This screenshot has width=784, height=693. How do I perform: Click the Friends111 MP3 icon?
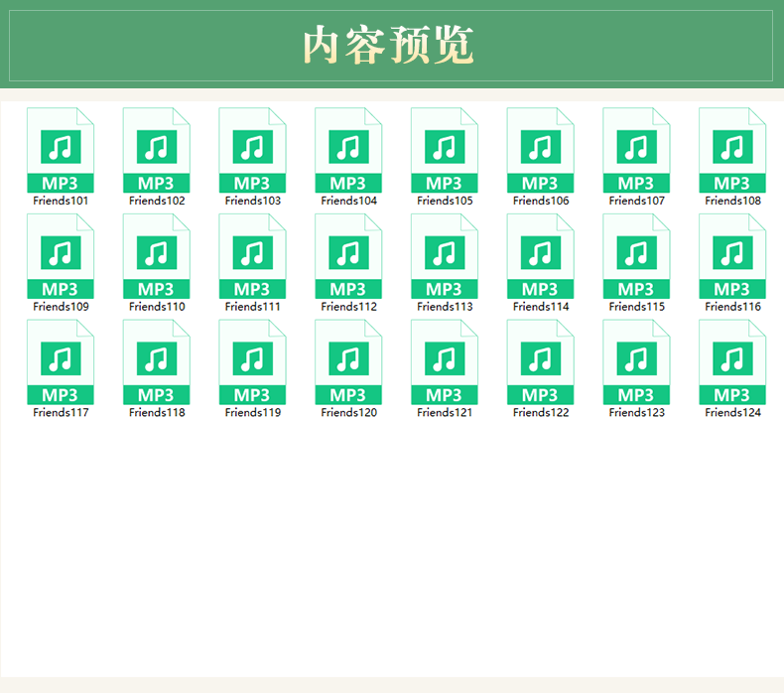252,256
